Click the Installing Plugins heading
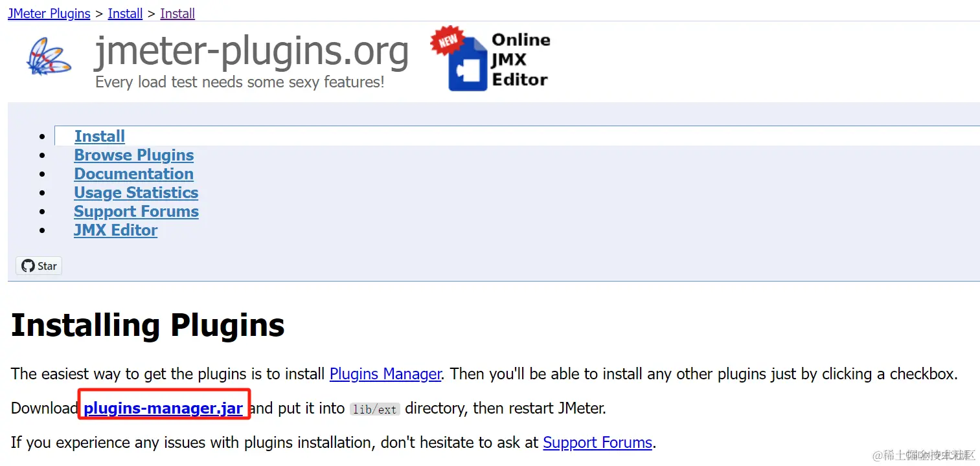 (x=148, y=326)
